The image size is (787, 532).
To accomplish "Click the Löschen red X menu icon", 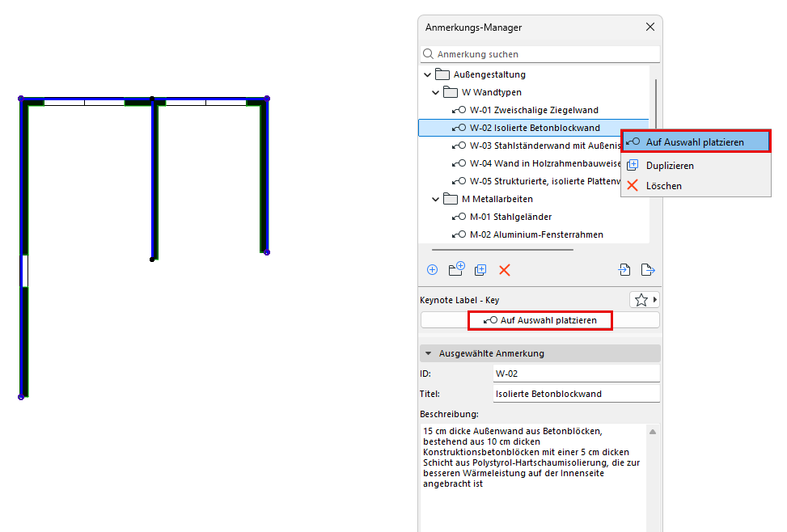I will [x=633, y=186].
